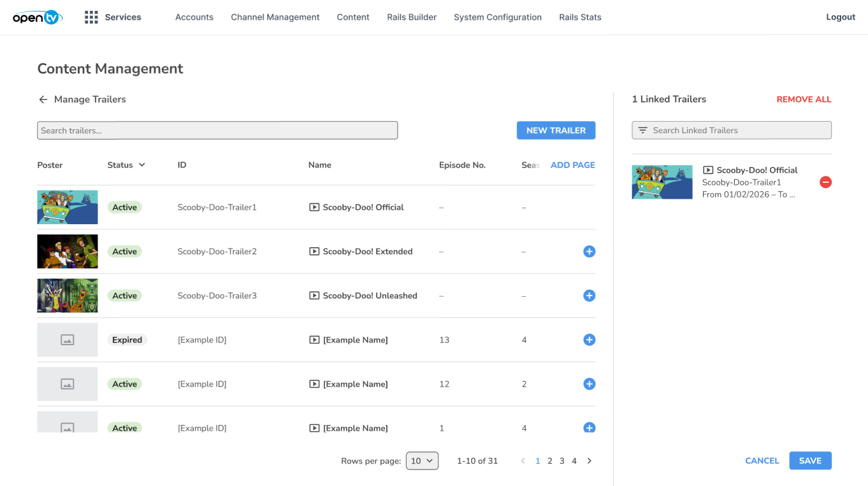
Task: Save linked trailers changes
Action: (x=810, y=461)
